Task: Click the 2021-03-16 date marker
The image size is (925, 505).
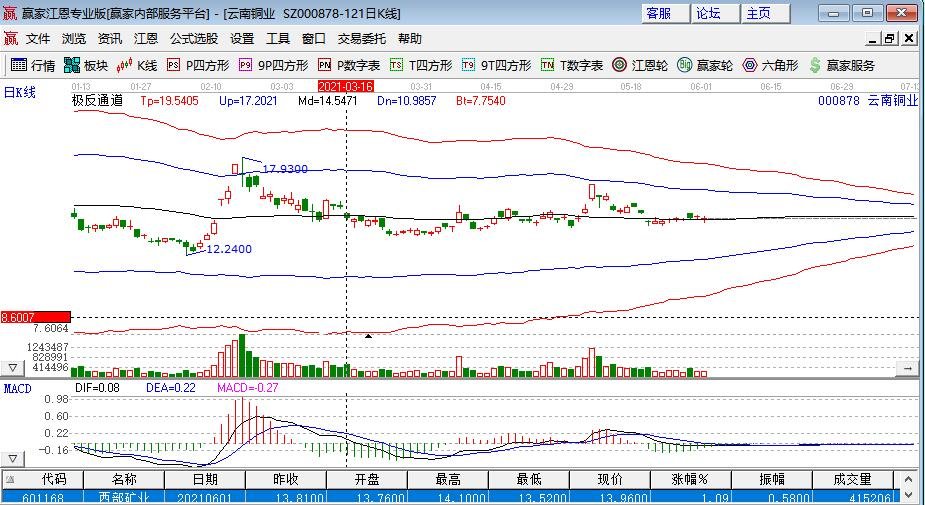Action: 346,87
